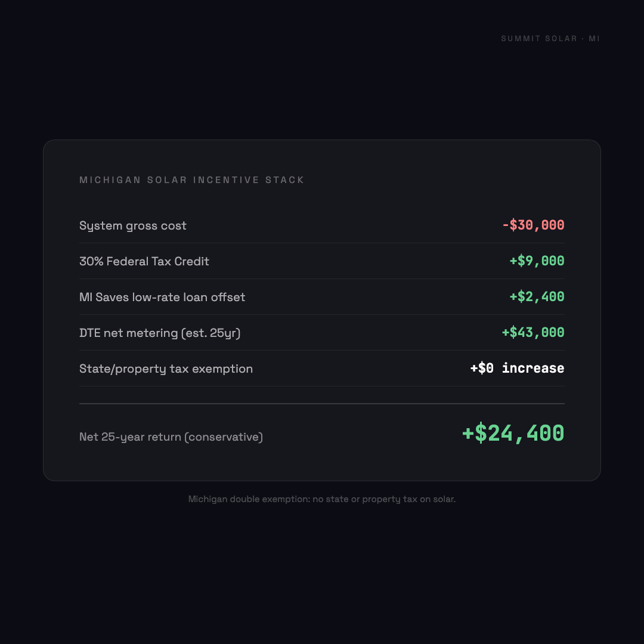Viewport: 644px width, 644px height.
Task: Click the MI Saves low-rate loan offset label
Action: click(162, 297)
